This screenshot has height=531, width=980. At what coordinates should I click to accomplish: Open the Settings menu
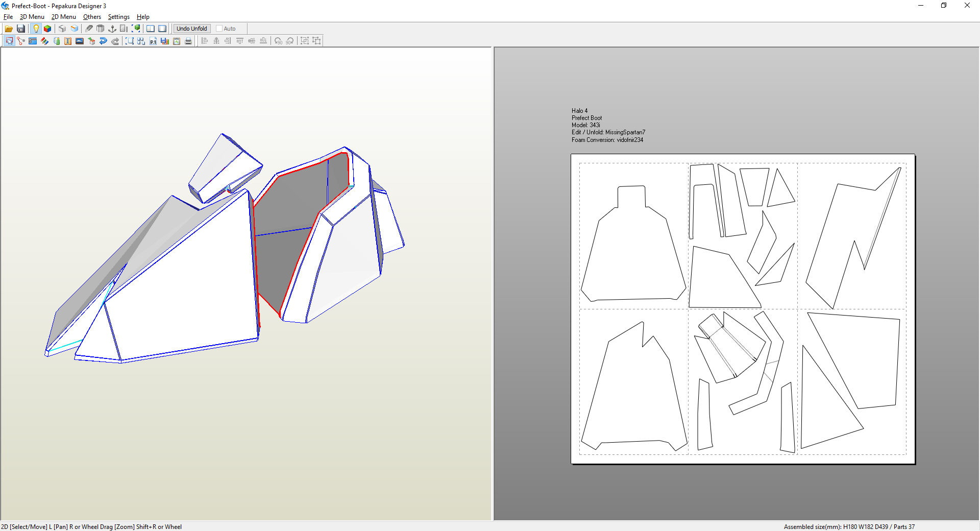coord(119,17)
